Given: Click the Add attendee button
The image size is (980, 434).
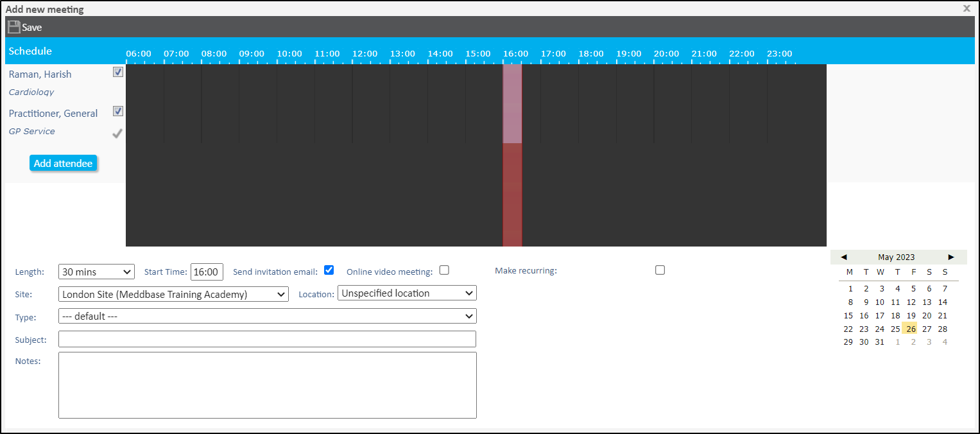Looking at the screenshot, I should [x=63, y=163].
